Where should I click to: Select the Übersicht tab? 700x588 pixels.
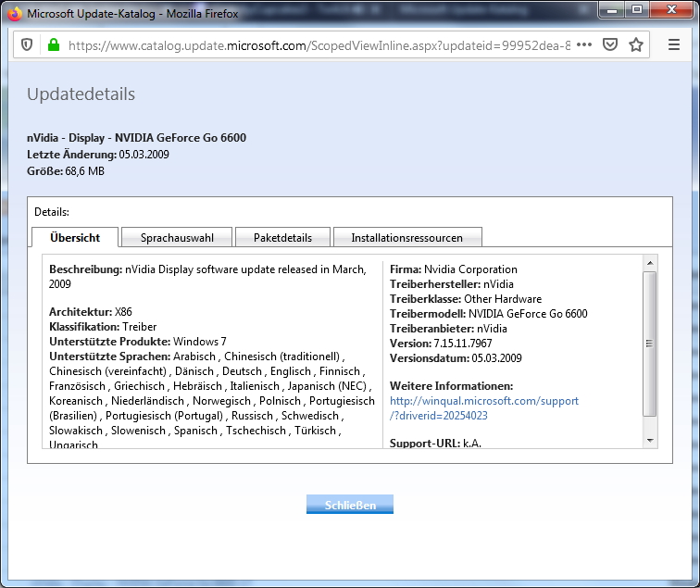point(75,238)
